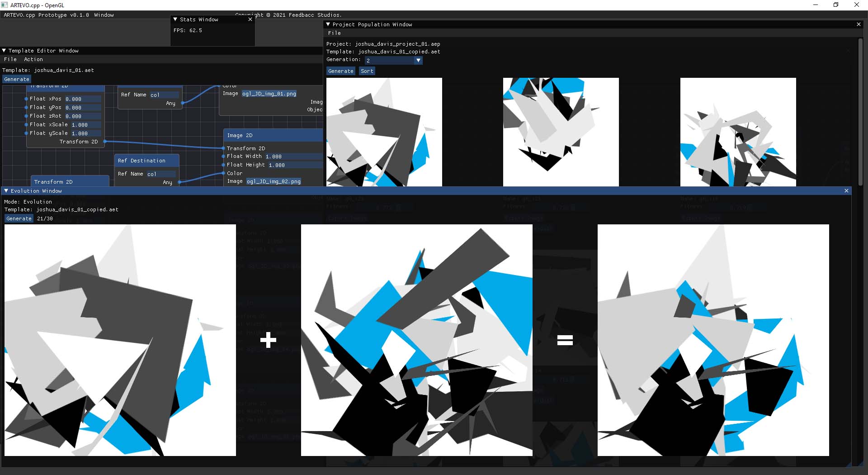Close the Project Population Window
This screenshot has width=868, height=475.
859,24
